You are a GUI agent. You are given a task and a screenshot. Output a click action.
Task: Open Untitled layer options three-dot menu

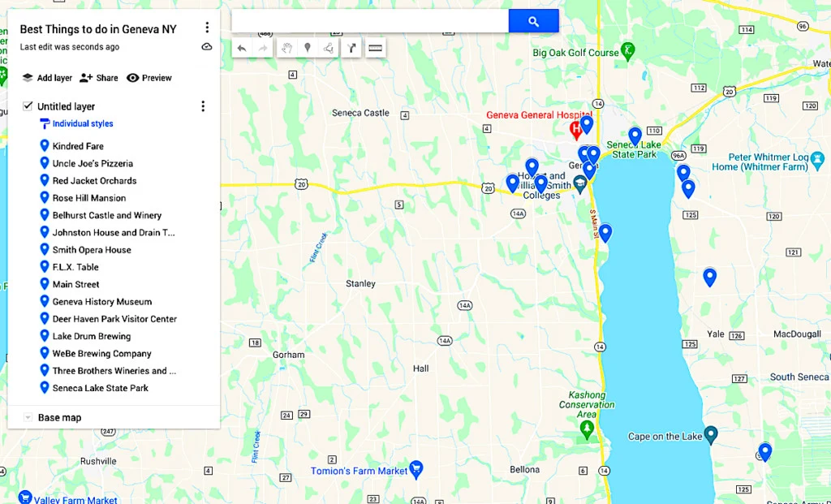[x=202, y=106]
